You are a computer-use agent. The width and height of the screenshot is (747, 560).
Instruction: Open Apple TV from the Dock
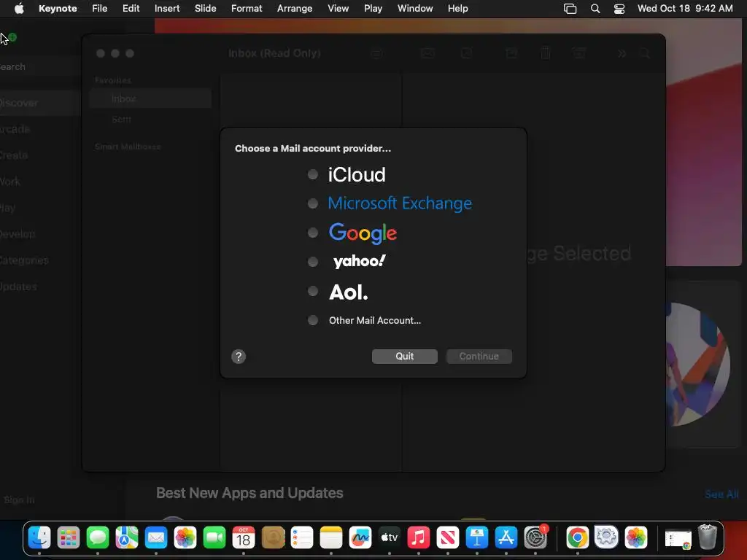point(390,538)
